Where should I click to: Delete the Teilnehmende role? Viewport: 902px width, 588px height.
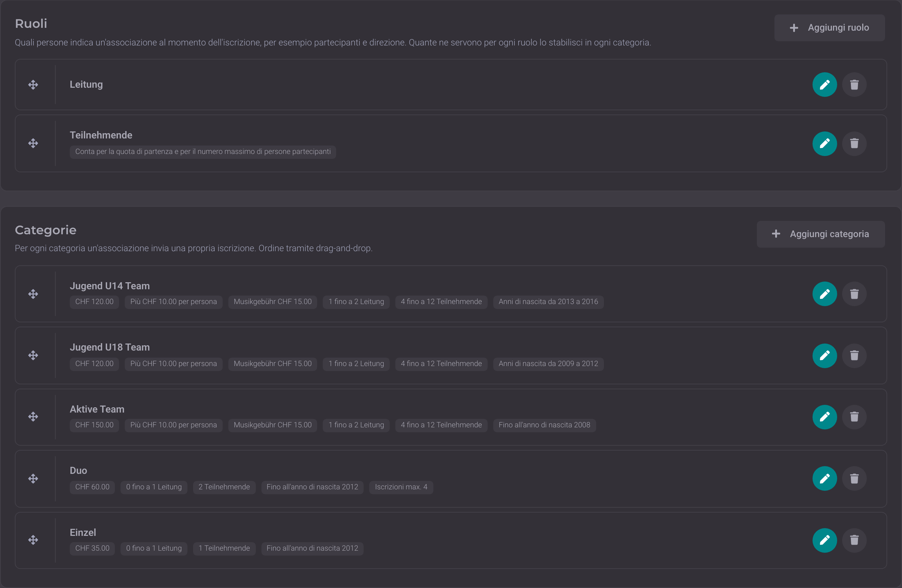[x=854, y=144]
